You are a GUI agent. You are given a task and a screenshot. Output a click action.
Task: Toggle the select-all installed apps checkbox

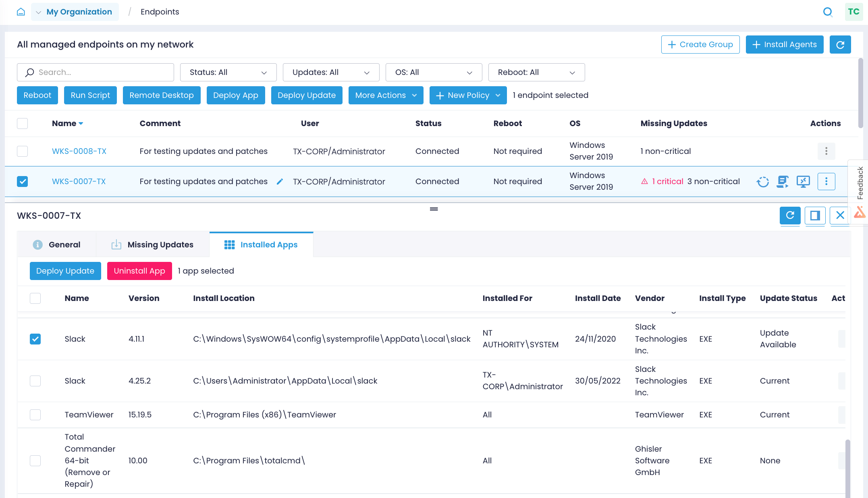coord(35,298)
